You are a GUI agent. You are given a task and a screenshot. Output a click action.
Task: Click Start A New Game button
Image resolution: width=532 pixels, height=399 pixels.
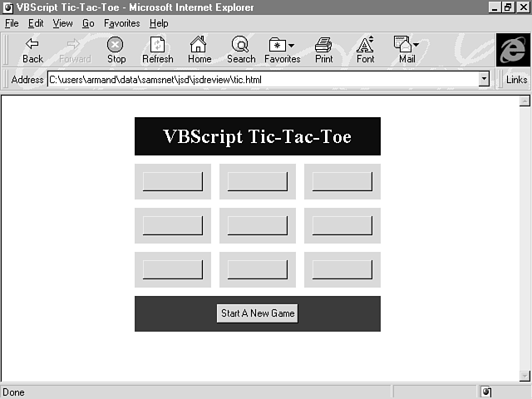click(x=258, y=313)
